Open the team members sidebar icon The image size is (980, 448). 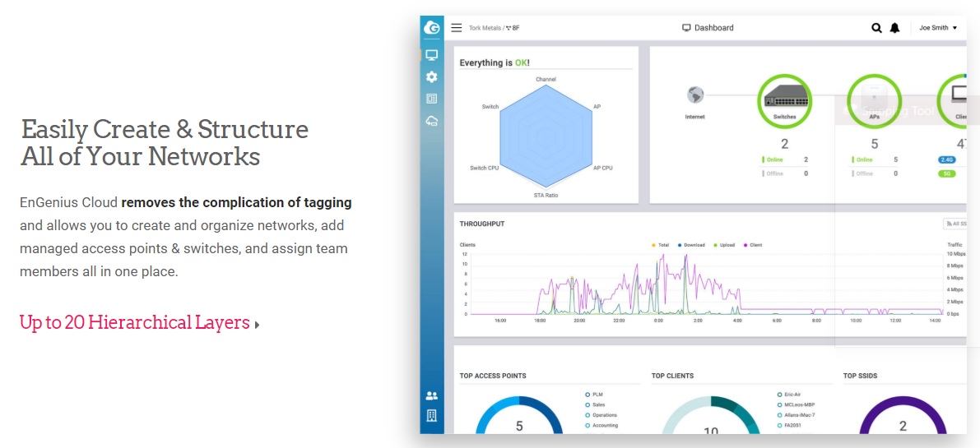click(x=431, y=395)
